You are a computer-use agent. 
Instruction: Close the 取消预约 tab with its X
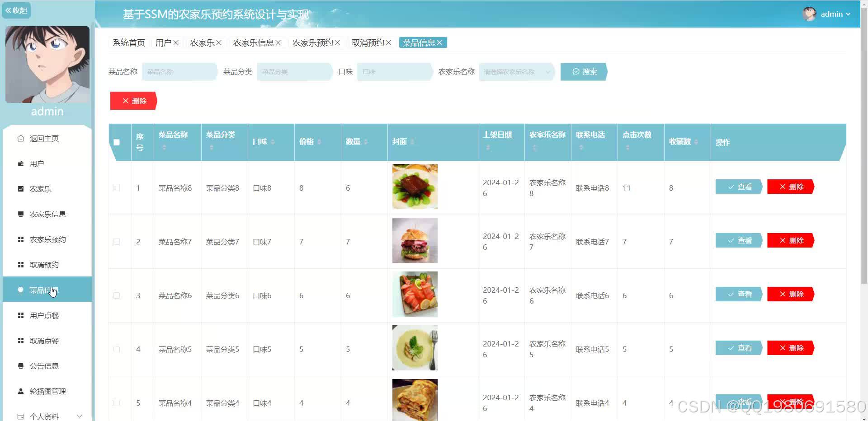click(388, 42)
